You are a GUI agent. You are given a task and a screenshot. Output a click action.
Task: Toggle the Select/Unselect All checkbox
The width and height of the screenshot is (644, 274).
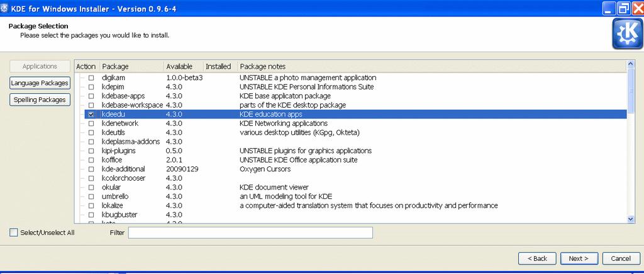click(x=14, y=232)
